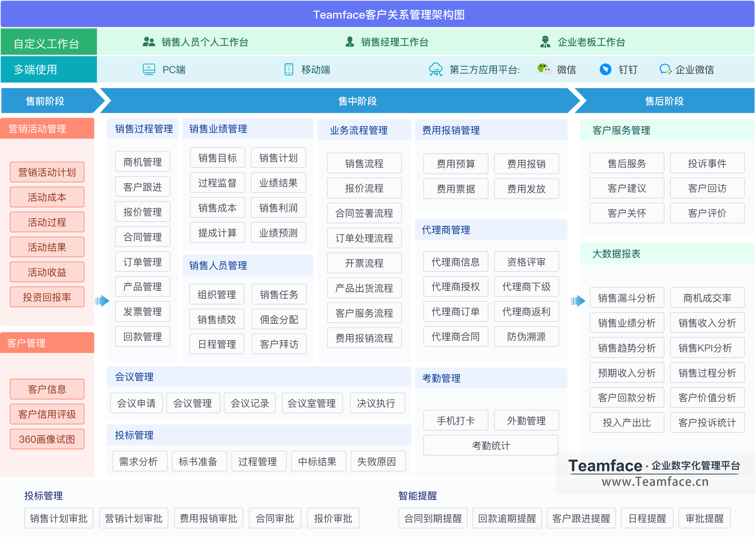Image resolution: width=756 pixels, height=537 pixels.
Task: Click the 需求分析 box
Action: pyautogui.click(x=140, y=462)
